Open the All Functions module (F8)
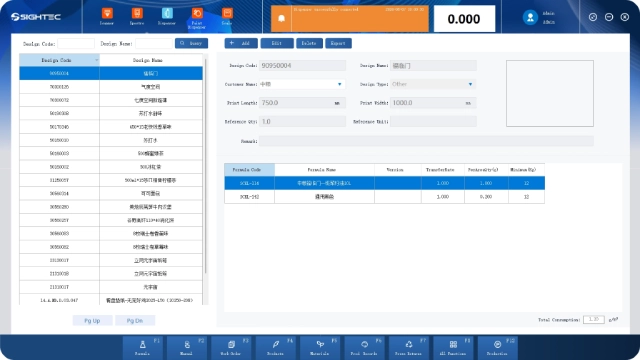The height and width of the screenshot is (360, 640). tap(453, 347)
